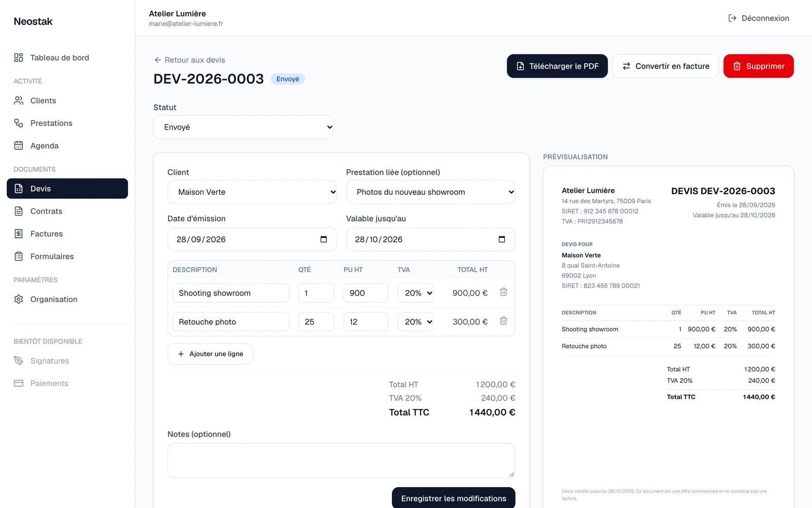Click the trash icon in Supprimer button
Screen dimensions: 812x508
coord(737,66)
